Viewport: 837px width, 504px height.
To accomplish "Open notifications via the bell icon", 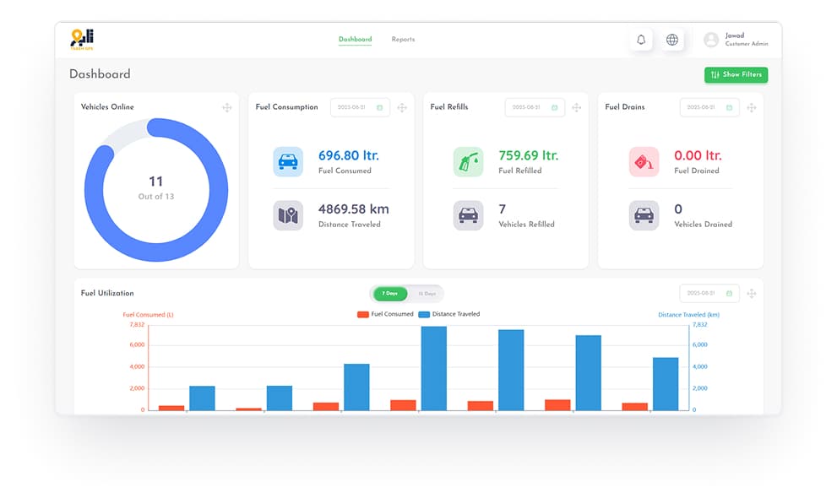I will coord(641,39).
